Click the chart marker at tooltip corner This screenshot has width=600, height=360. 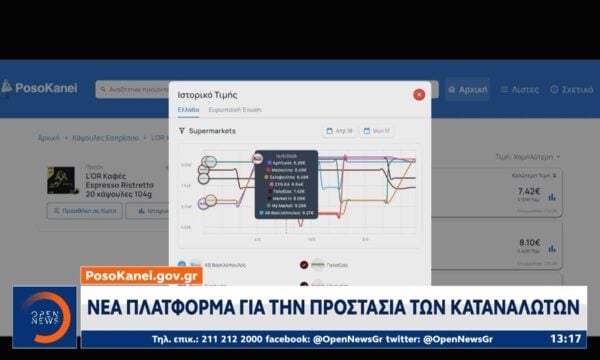click(258, 158)
